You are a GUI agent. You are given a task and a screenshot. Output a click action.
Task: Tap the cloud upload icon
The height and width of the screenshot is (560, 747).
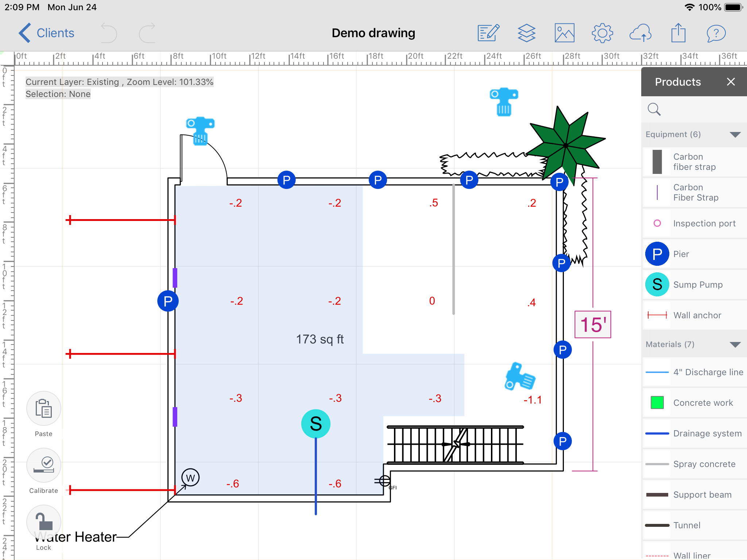(640, 33)
